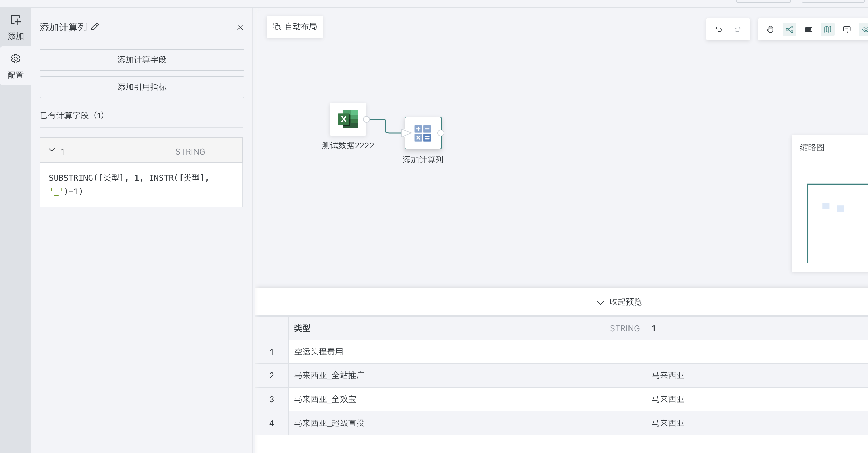Redo the last action
The width and height of the screenshot is (868, 453).
pyautogui.click(x=738, y=29)
